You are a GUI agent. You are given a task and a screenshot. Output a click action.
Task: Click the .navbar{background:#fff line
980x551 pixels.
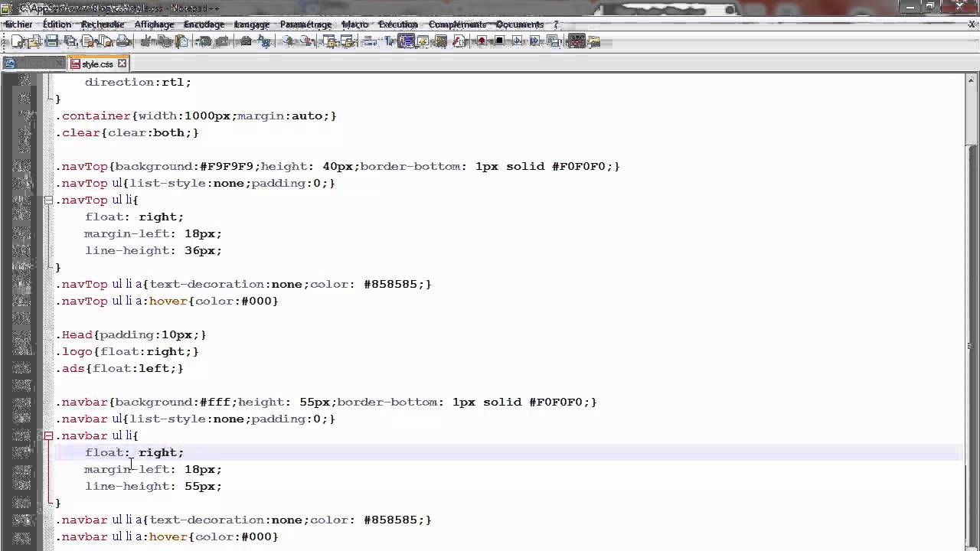(x=325, y=402)
